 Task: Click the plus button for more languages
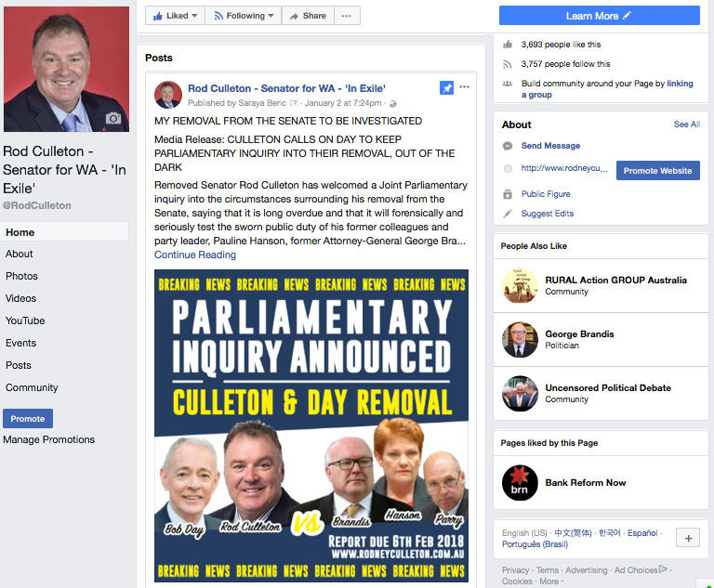(688, 538)
